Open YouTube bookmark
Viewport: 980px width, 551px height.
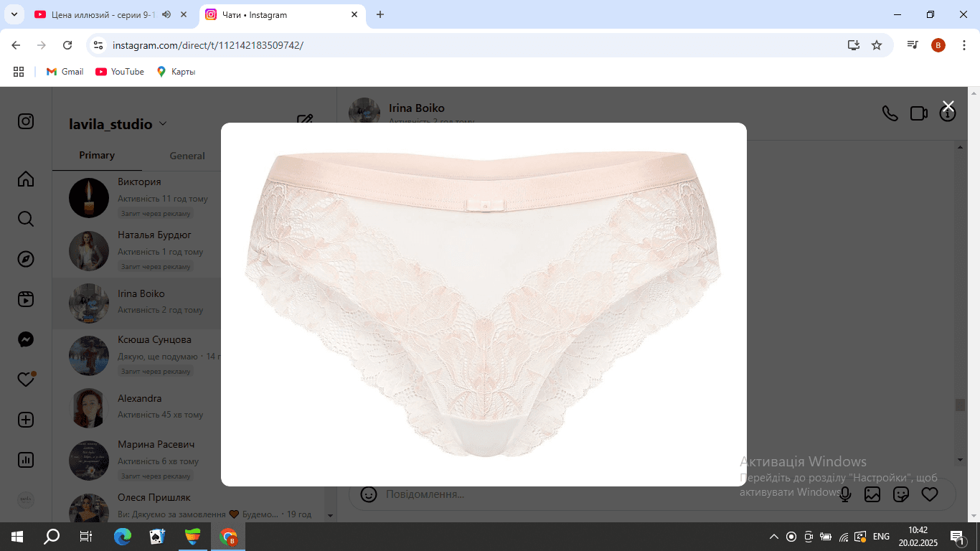tap(120, 72)
